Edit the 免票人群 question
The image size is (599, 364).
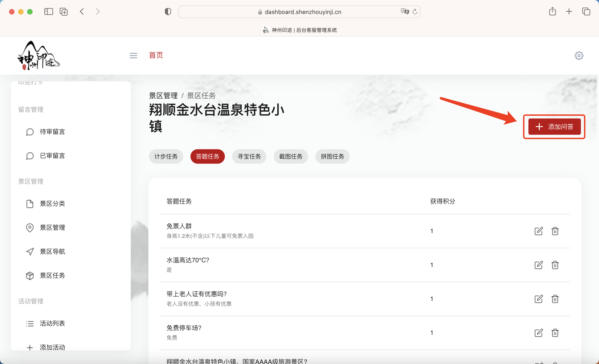tap(538, 231)
